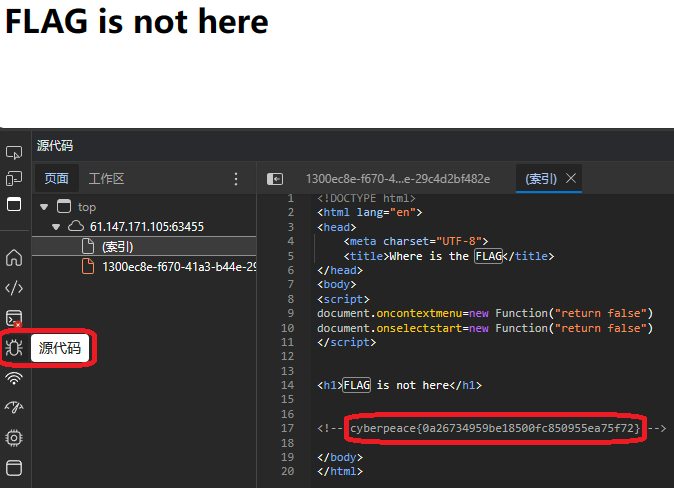Select the Sources bug icon

[14, 347]
